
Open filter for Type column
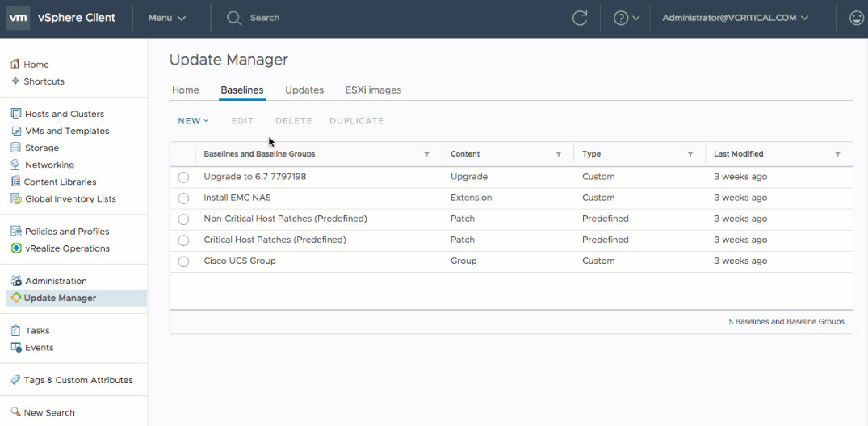[x=690, y=154]
